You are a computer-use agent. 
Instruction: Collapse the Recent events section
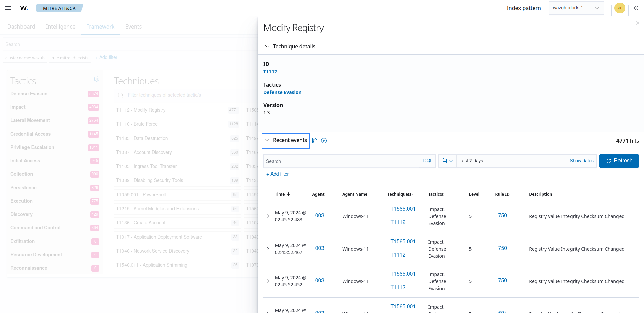click(x=267, y=140)
